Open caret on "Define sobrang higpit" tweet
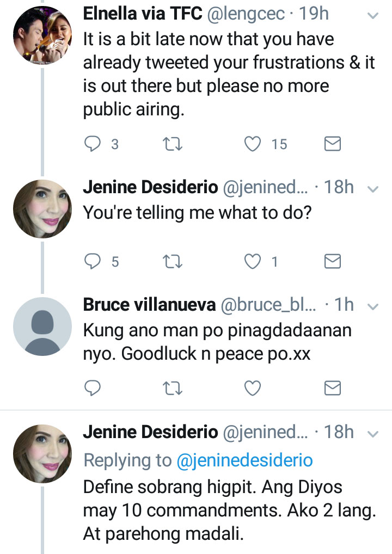This screenshot has width=392, height=554. pyautogui.click(x=373, y=434)
